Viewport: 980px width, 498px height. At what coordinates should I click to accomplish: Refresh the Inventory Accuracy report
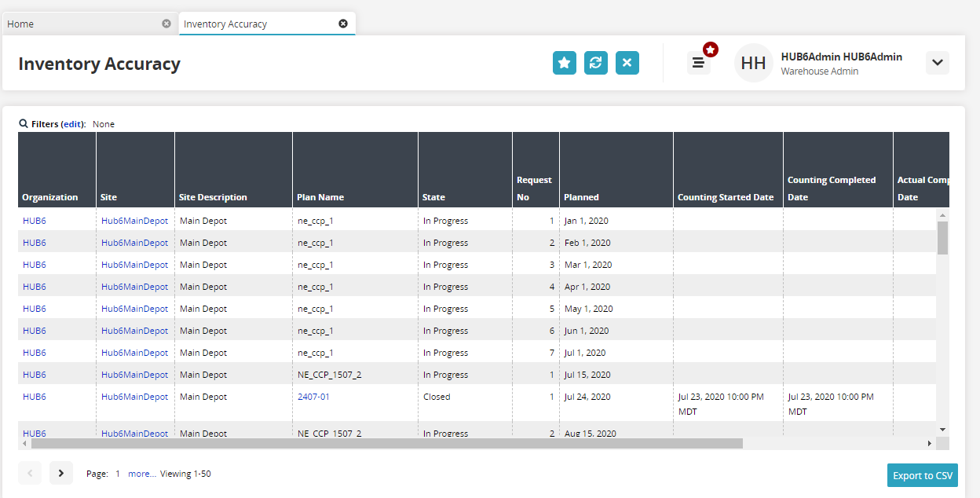coord(596,63)
